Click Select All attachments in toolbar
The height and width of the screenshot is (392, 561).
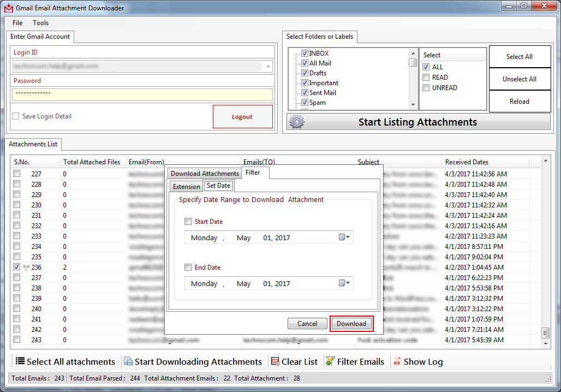(65, 361)
